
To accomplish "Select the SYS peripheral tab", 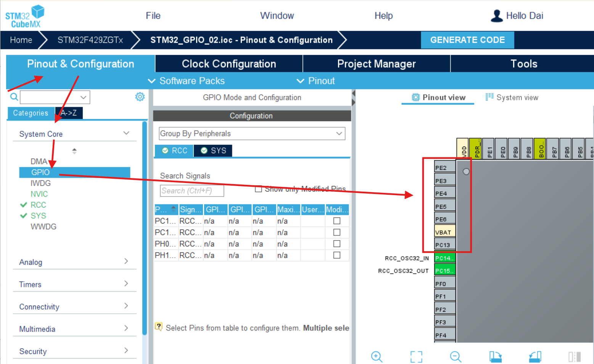I will tap(213, 151).
